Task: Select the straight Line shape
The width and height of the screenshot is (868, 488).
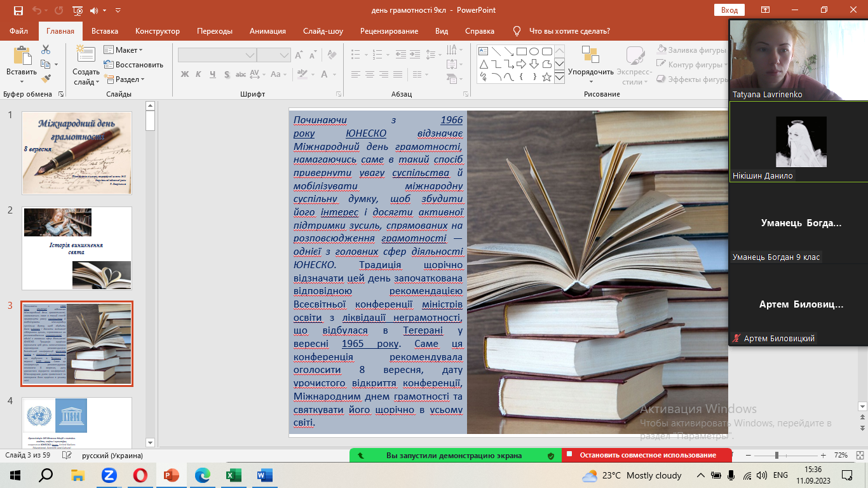Action: [x=496, y=51]
